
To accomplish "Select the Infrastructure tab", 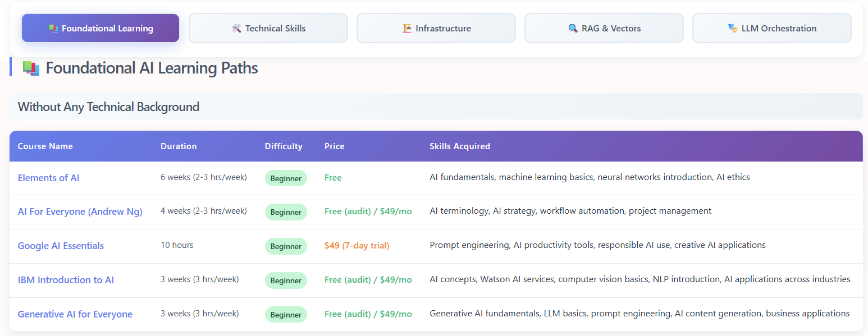I will point(436,28).
